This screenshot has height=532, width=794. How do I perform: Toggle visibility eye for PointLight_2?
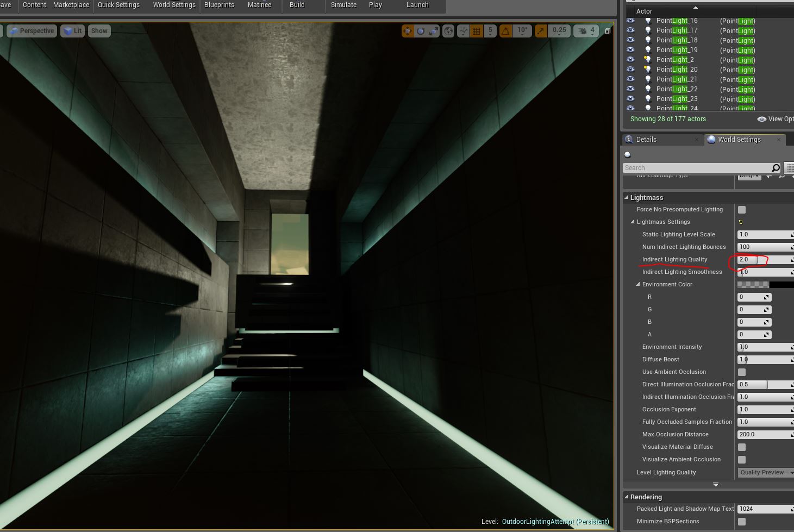[630, 60]
